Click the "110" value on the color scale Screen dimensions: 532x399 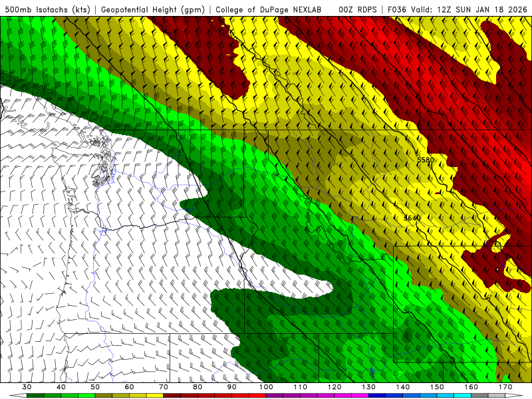coord(301,387)
